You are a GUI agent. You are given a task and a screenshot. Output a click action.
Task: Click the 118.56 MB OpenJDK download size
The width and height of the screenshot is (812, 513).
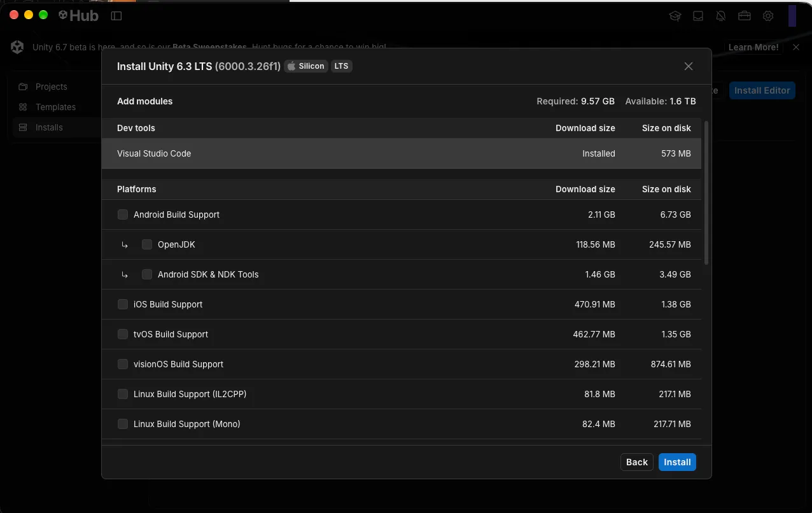596,244
